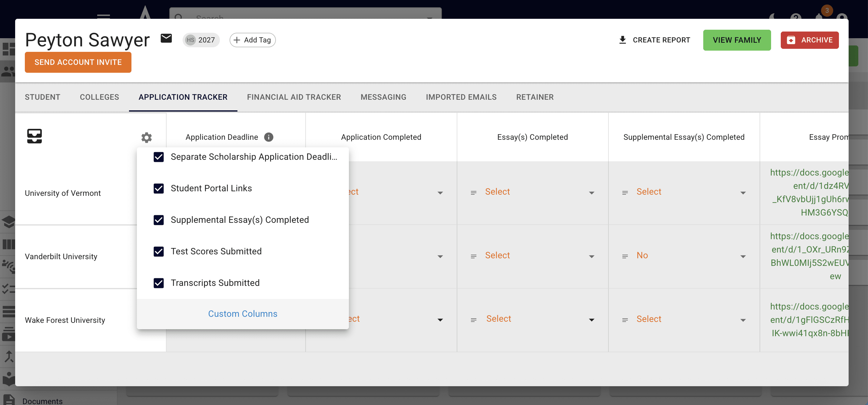Expand Vanderbilt Supplemental Essay dropdown showing No
This screenshot has height=405, width=868.
tap(743, 257)
